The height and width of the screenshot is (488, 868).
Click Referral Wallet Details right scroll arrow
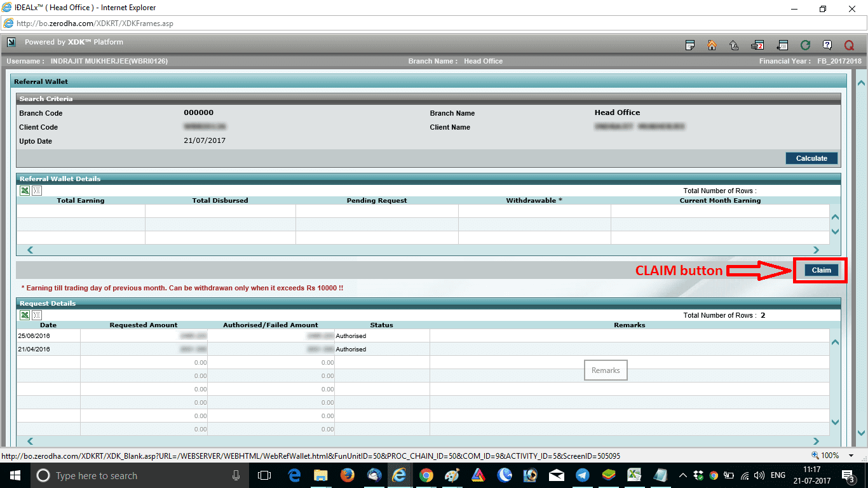[x=817, y=250]
